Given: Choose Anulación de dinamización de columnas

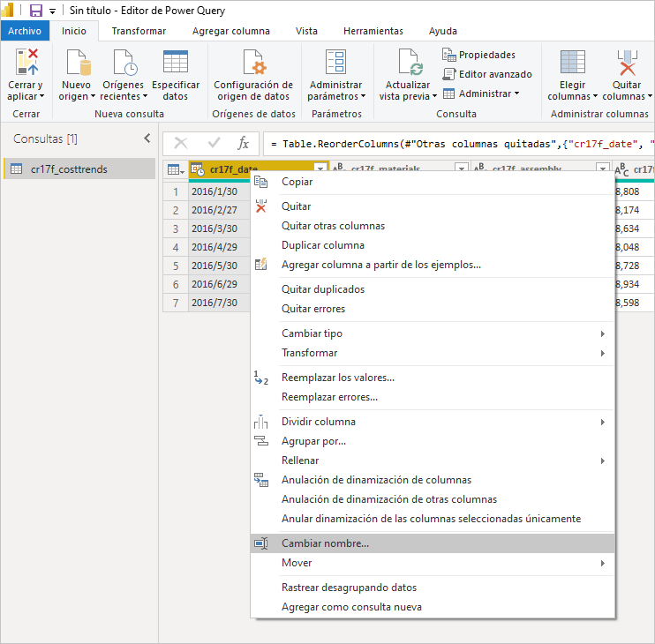Looking at the screenshot, I should click(432, 480).
